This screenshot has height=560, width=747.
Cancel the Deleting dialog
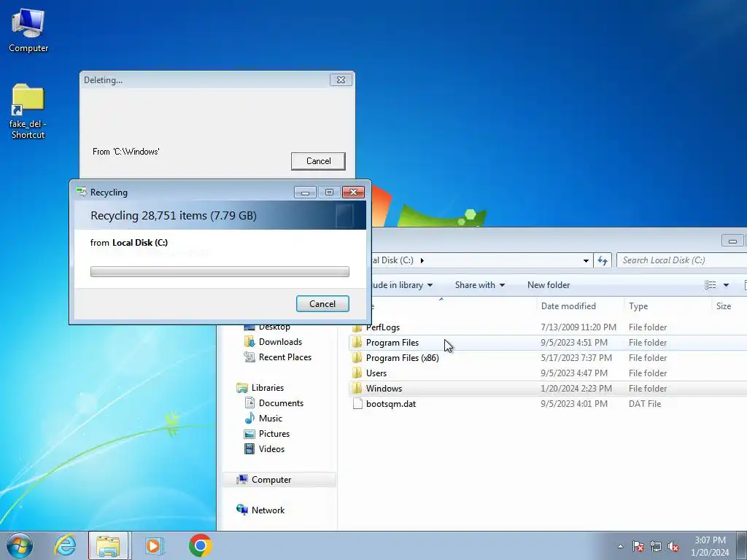318,161
